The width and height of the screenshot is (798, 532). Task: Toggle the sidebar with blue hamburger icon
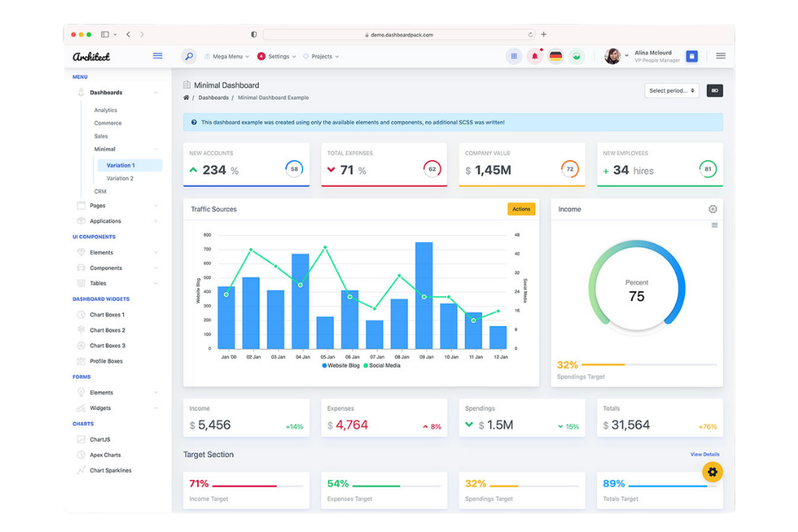(157, 56)
